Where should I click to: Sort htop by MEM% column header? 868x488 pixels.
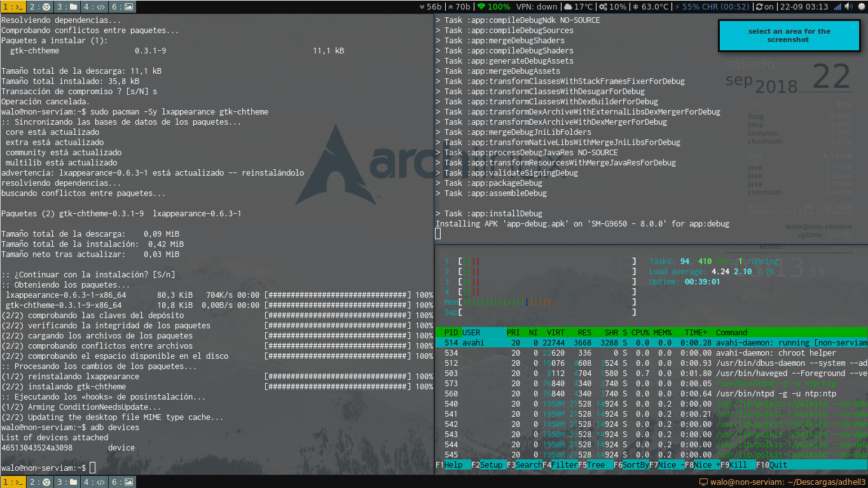point(662,333)
